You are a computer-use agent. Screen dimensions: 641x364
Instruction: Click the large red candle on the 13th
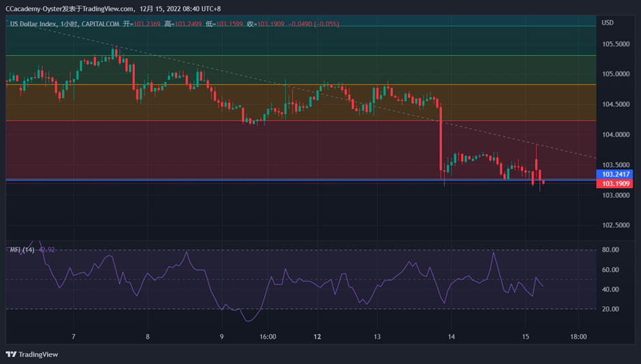(441, 140)
